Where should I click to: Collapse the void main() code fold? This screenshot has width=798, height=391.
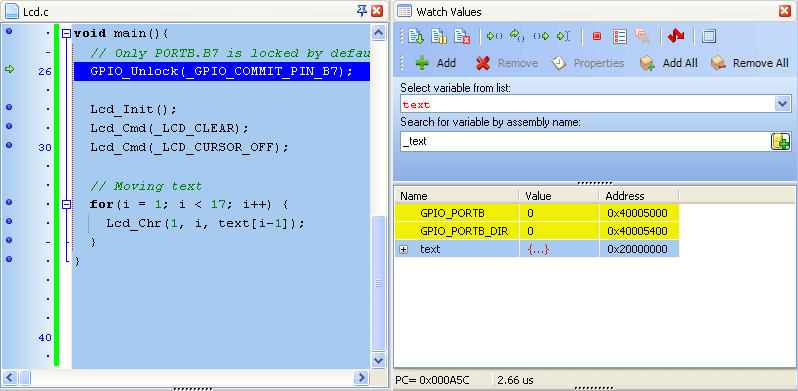click(x=66, y=34)
